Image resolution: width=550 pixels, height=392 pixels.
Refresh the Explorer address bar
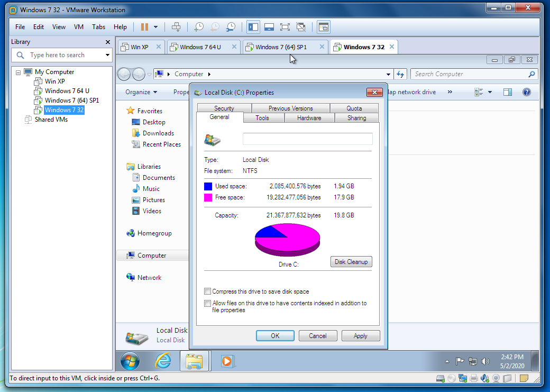click(x=400, y=75)
